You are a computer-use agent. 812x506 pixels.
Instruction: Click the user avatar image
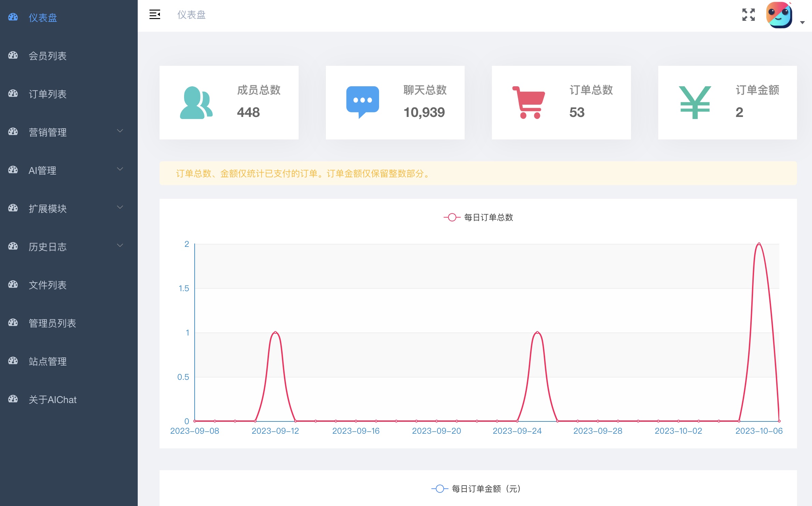779,15
